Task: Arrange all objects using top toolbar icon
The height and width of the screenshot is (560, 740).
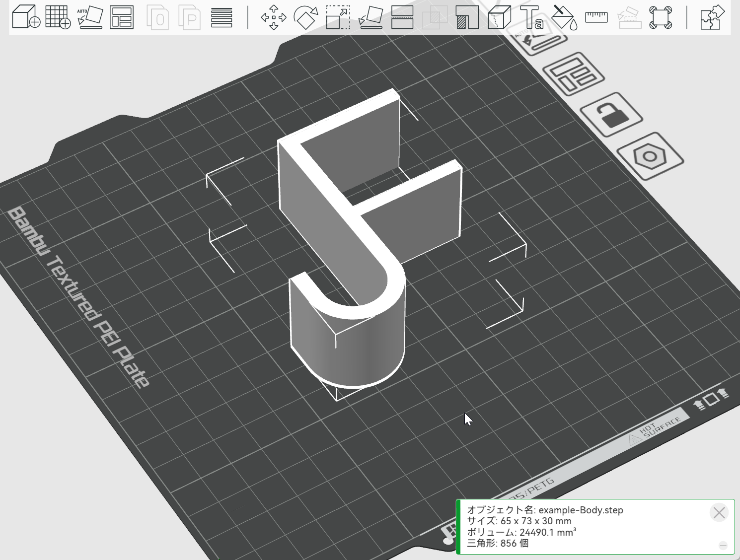Action: coord(122,17)
